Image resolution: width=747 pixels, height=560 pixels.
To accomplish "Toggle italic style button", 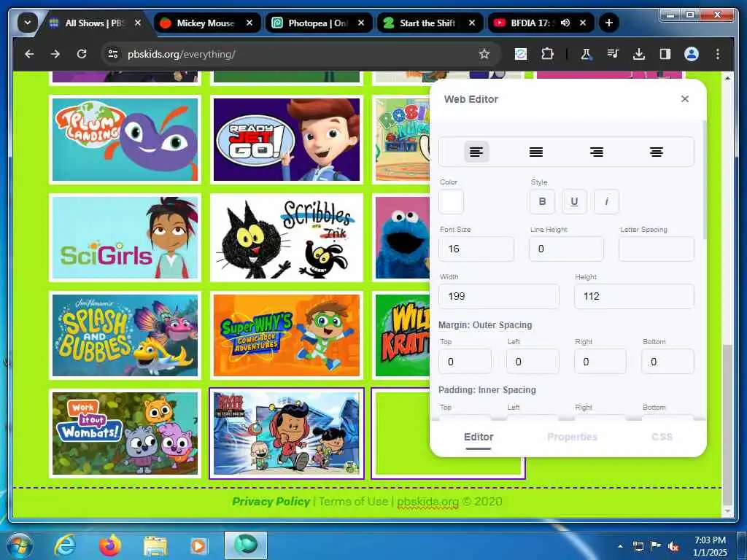I will (x=606, y=201).
